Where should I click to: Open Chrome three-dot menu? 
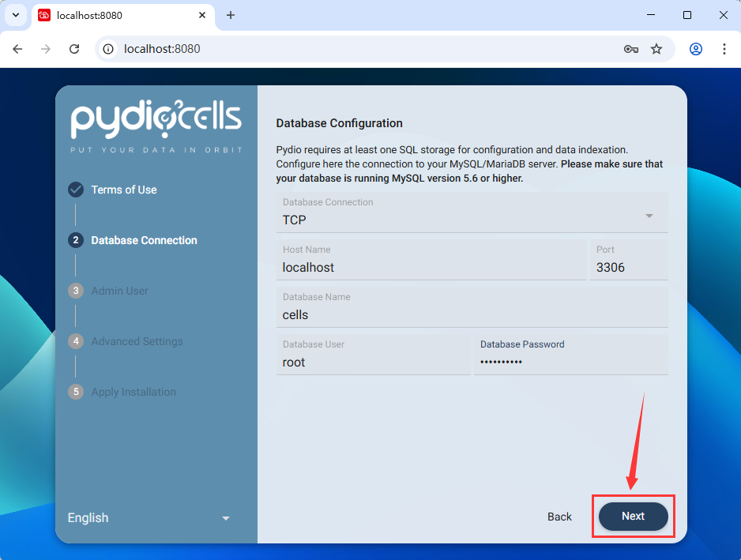[724, 49]
